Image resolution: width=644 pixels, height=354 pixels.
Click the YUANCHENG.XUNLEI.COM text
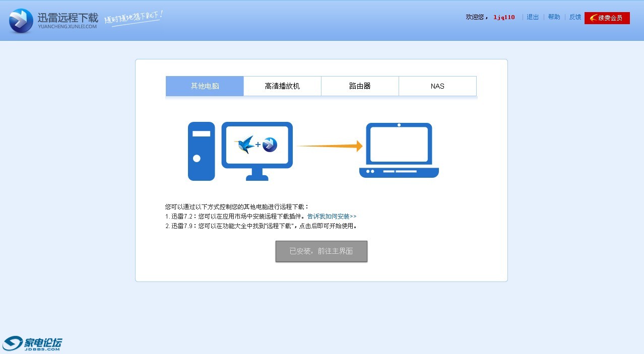[x=68, y=27]
